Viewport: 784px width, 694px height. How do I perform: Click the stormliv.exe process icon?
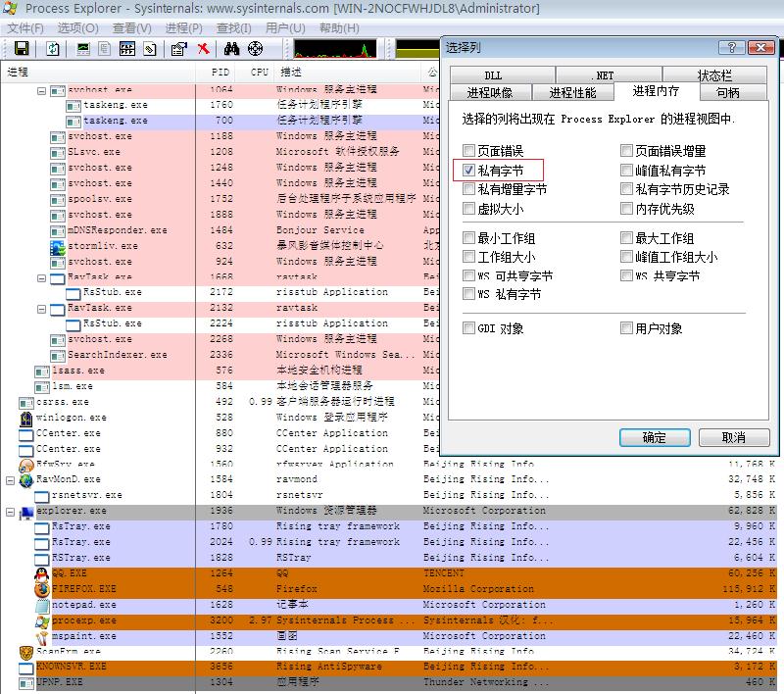pos(58,246)
